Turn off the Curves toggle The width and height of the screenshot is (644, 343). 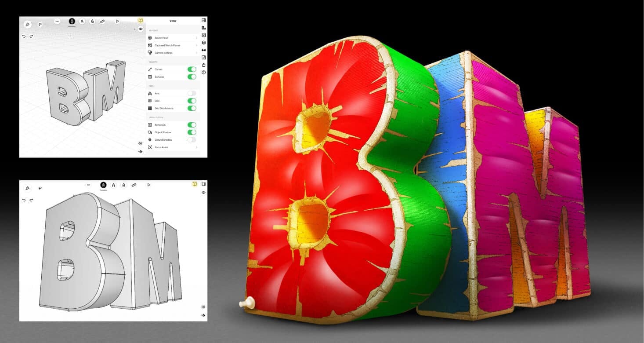tap(192, 69)
